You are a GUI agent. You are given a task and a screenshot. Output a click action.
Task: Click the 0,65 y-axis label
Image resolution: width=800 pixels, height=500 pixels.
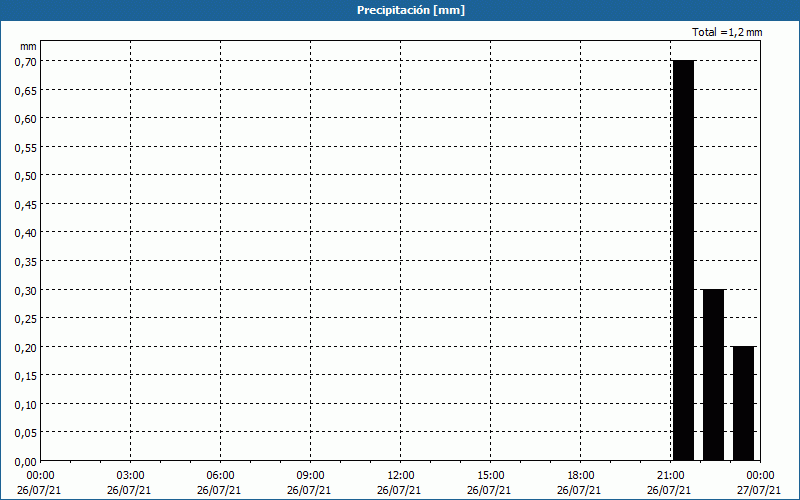(x=26, y=90)
